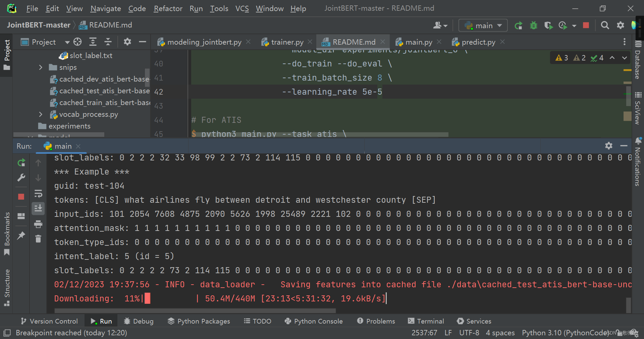Close the README.md editor tab
This screenshot has width=644, height=339.
[382, 42]
